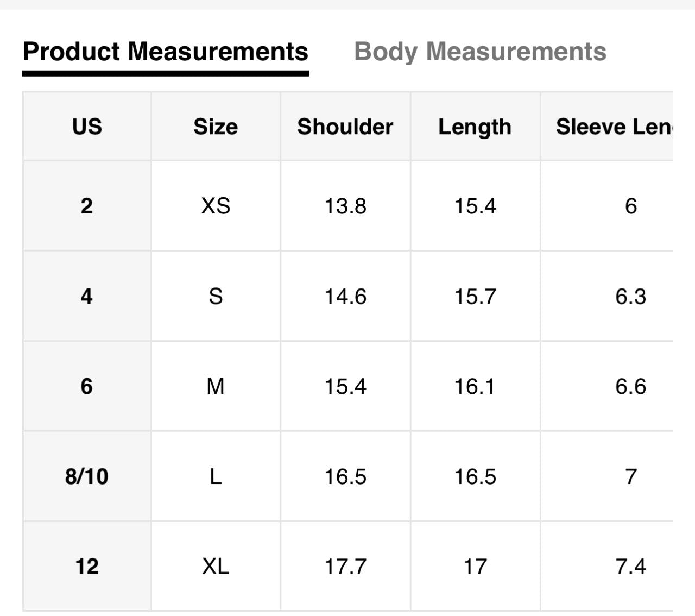Click the Shoulder column header
Image resolution: width=695 pixels, height=616 pixels.
pyautogui.click(x=345, y=127)
